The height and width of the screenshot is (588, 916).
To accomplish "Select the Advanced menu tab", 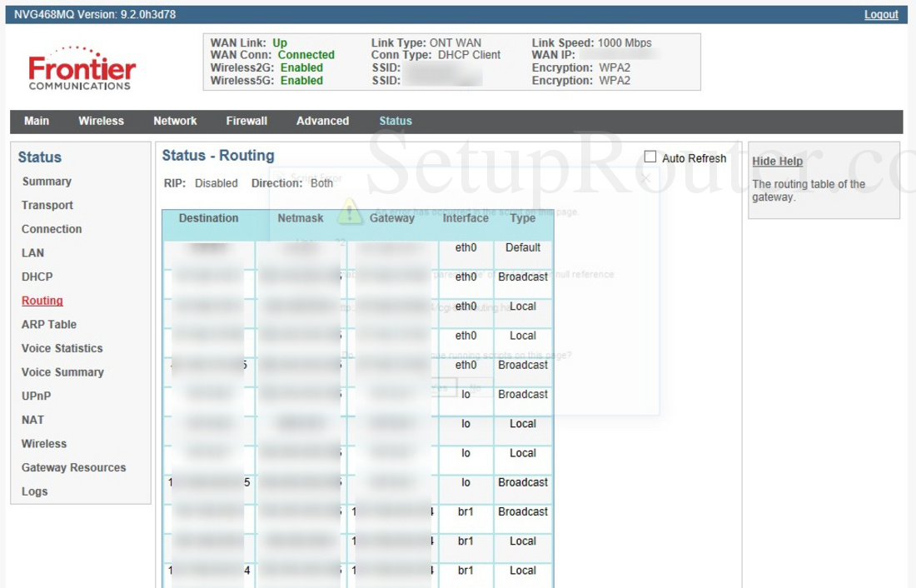I will (x=322, y=121).
